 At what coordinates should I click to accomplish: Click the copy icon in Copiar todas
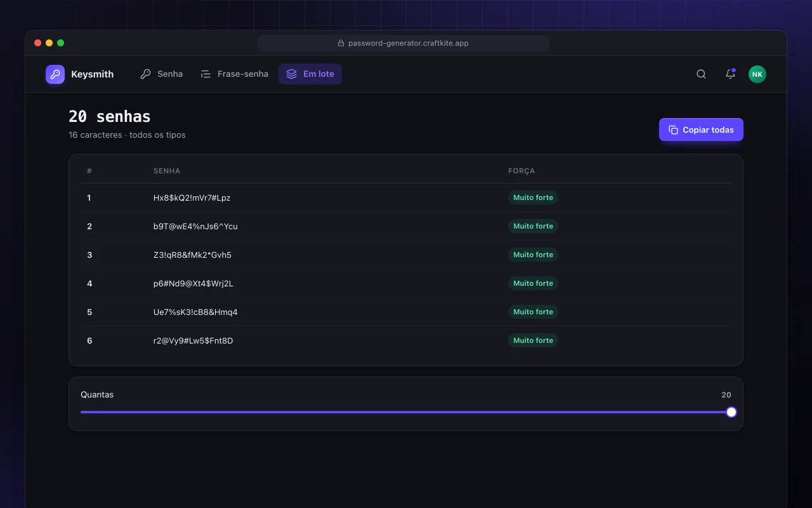click(x=673, y=130)
